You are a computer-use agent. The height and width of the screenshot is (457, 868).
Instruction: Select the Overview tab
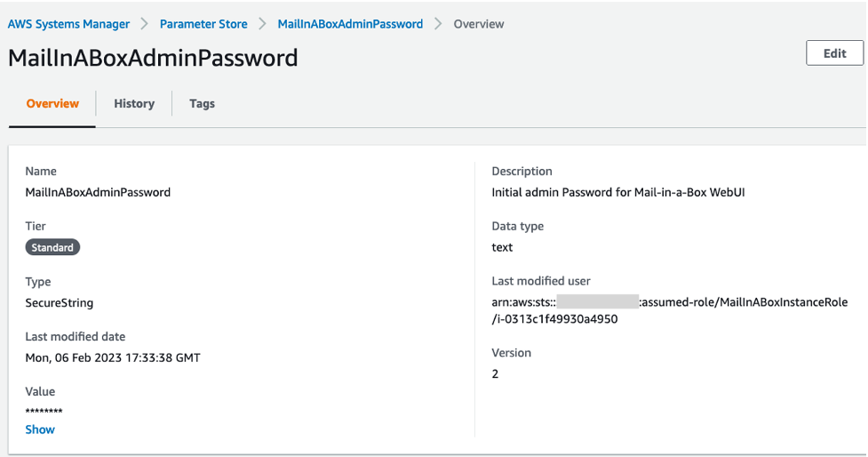[x=52, y=104]
